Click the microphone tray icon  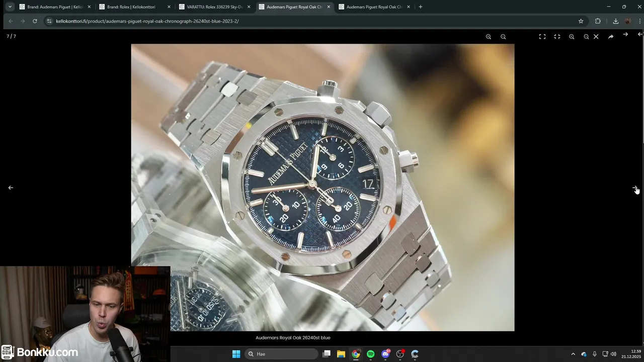[595, 354]
